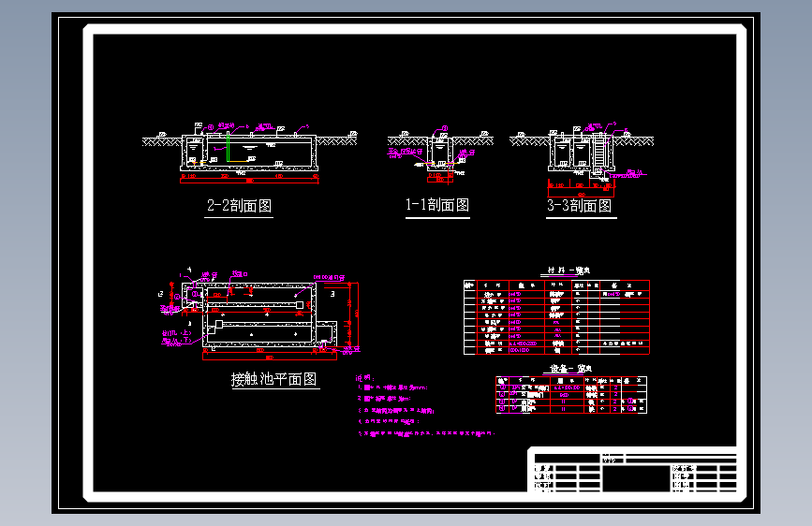Click the "2-2剖面图" drawing title
This screenshot has width=812, height=526.
239,206
